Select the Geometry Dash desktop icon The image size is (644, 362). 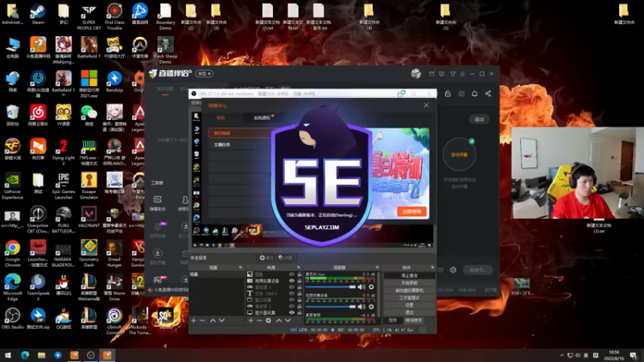tap(89, 253)
